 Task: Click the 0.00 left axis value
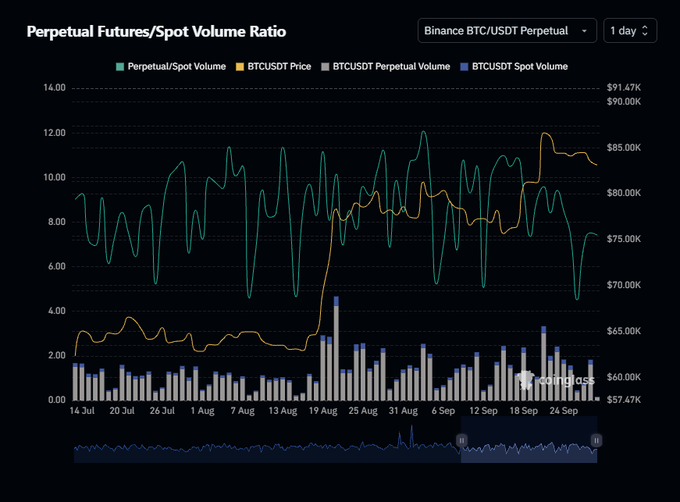pyautogui.click(x=57, y=400)
